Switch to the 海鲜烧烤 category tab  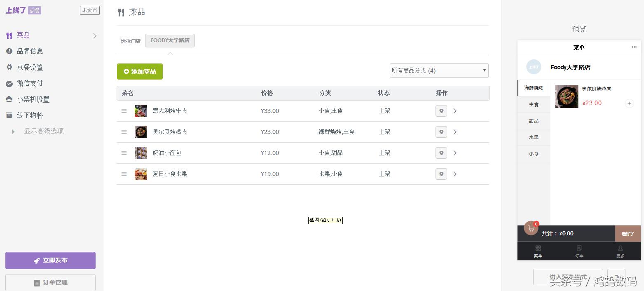coord(534,88)
